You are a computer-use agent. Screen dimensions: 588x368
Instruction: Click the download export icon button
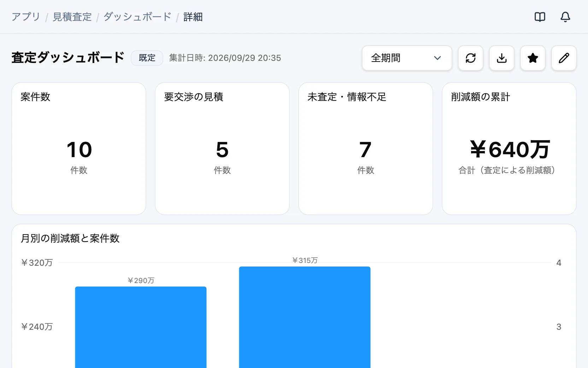coord(502,58)
